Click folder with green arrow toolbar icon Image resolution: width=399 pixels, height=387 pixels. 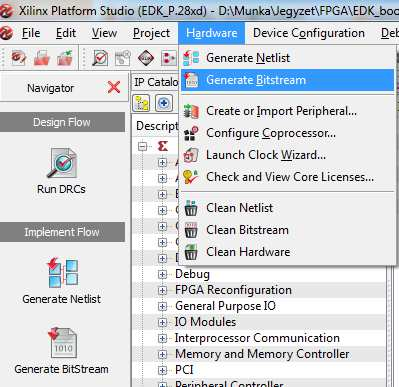pos(65,58)
